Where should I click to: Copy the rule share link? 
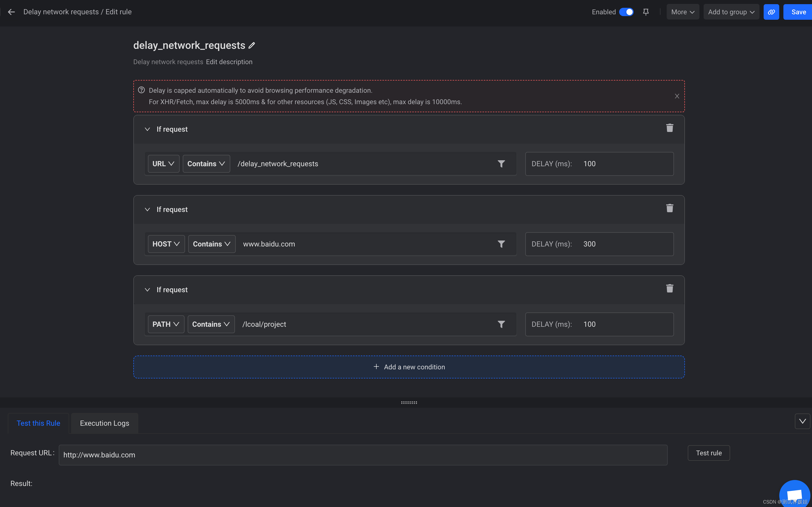[x=771, y=12]
